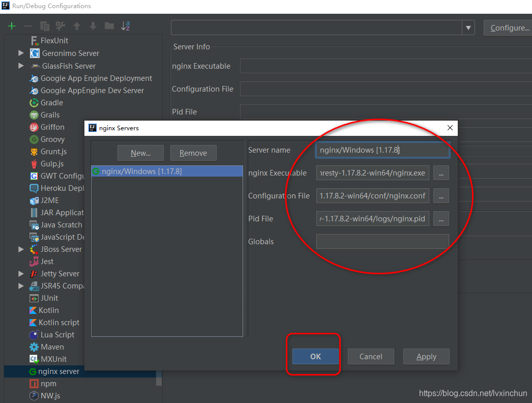
Task: Click the Kotlin icon
Action: (x=33, y=310)
